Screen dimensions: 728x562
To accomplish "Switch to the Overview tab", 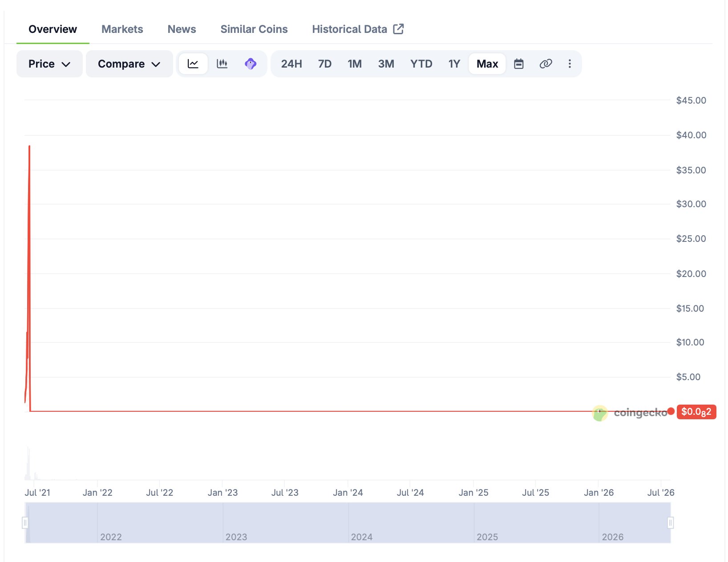I will [x=53, y=29].
